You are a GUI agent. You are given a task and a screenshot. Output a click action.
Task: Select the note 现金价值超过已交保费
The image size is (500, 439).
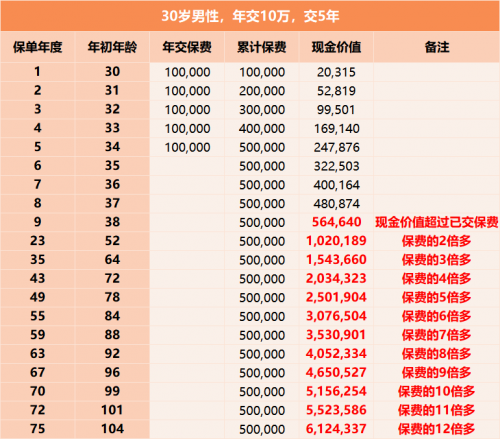point(437,222)
